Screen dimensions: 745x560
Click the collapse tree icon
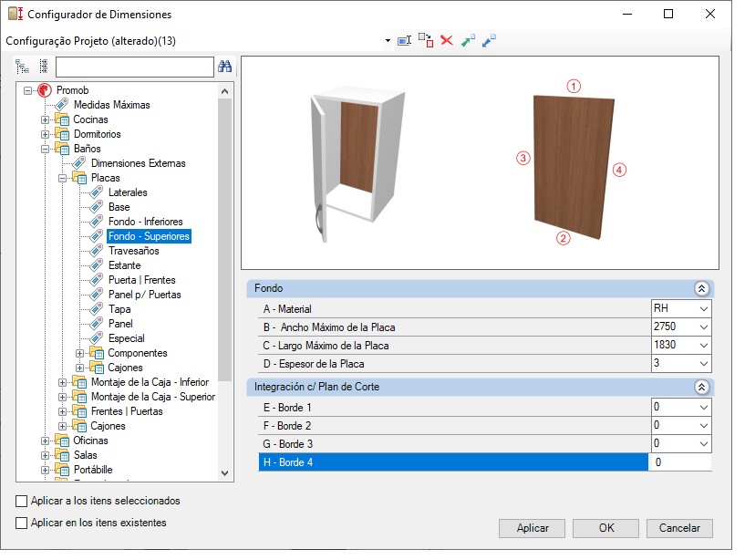[x=43, y=67]
